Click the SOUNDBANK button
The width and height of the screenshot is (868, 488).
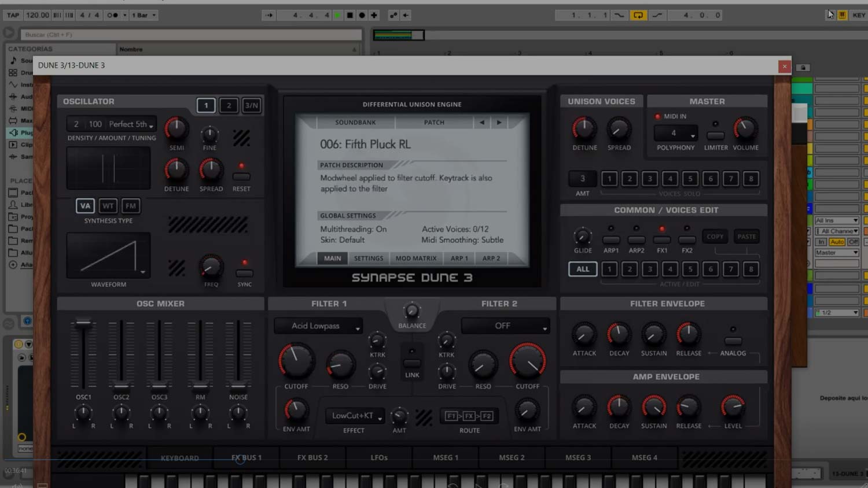point(355,123)
